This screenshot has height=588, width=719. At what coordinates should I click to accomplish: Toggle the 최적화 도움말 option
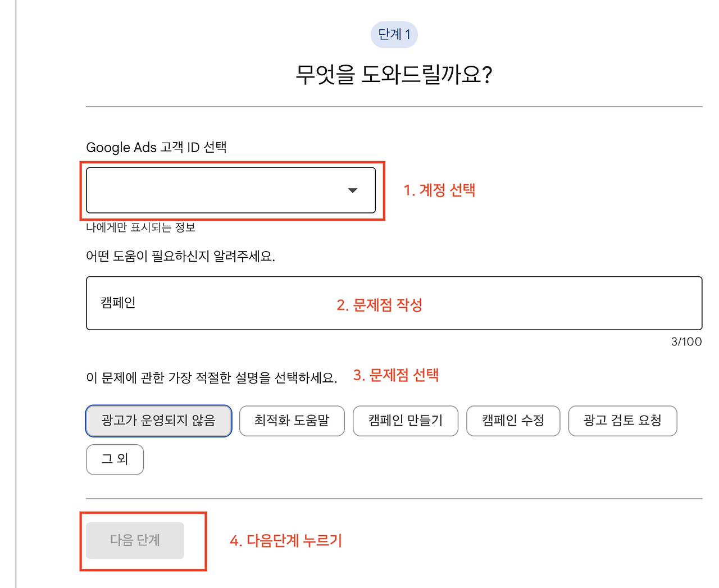point(292,421)
